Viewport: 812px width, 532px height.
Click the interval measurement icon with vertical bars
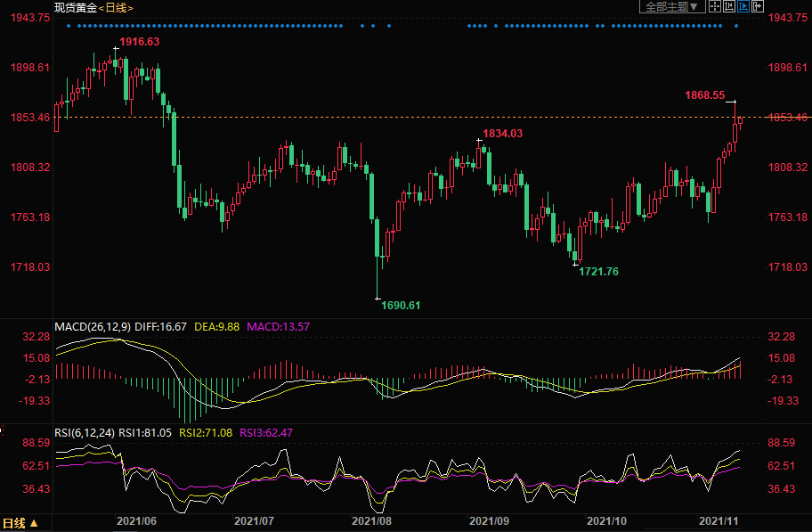729,6
